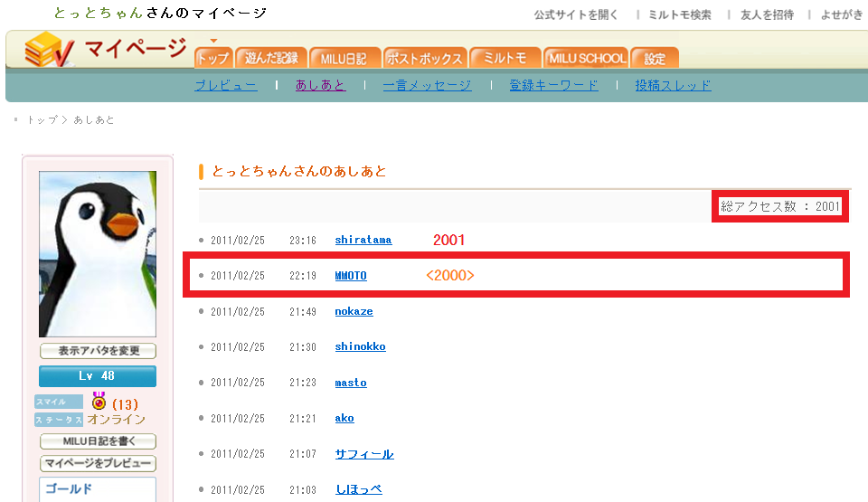Go to 投稿スレッド link

point(673,85)
